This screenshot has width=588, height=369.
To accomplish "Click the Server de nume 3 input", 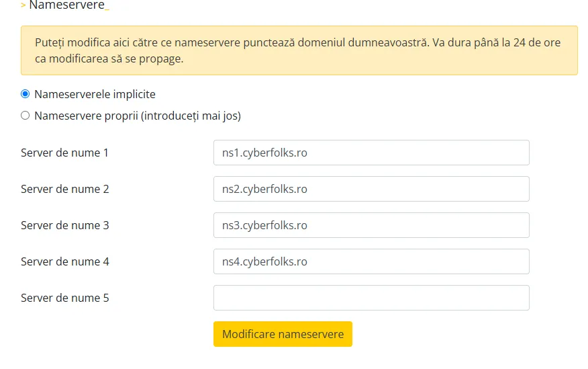I will coord(371,225).
